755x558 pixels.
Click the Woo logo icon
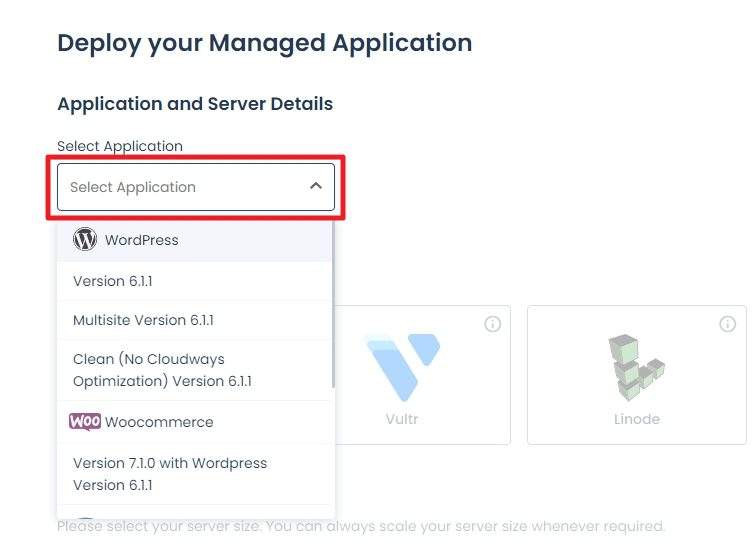pos(85,422)
